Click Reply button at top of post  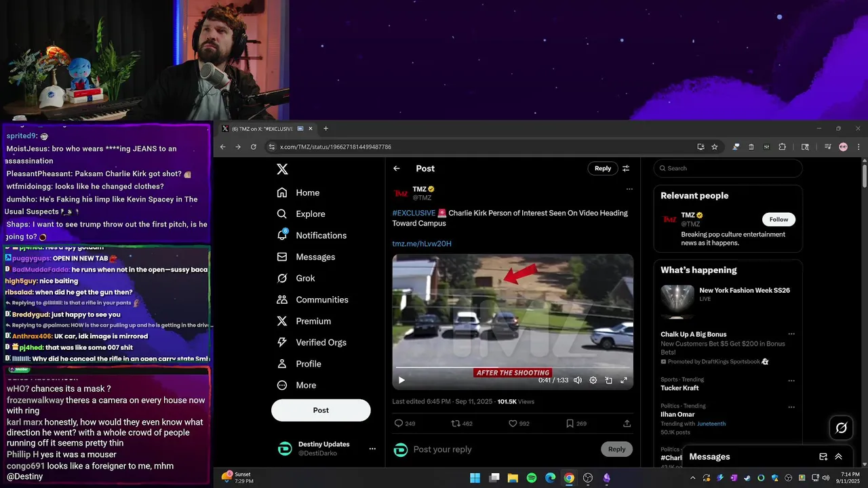(603, 169)
